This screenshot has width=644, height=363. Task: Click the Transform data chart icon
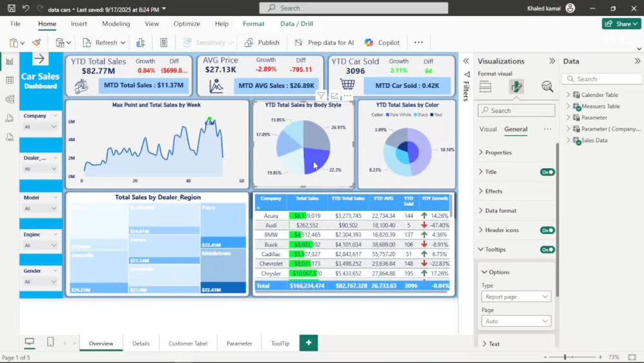(140, 43)
